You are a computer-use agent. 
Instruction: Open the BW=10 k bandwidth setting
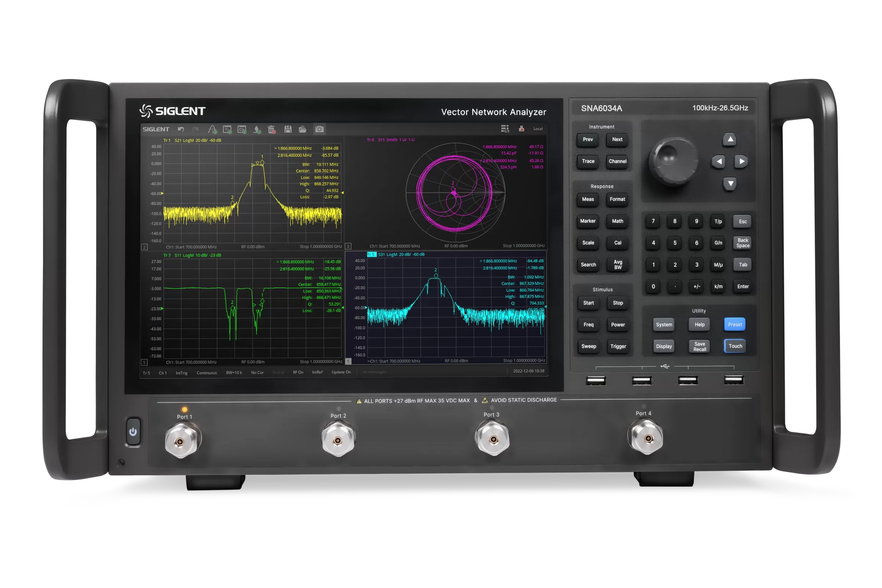[x=234, y=373]
